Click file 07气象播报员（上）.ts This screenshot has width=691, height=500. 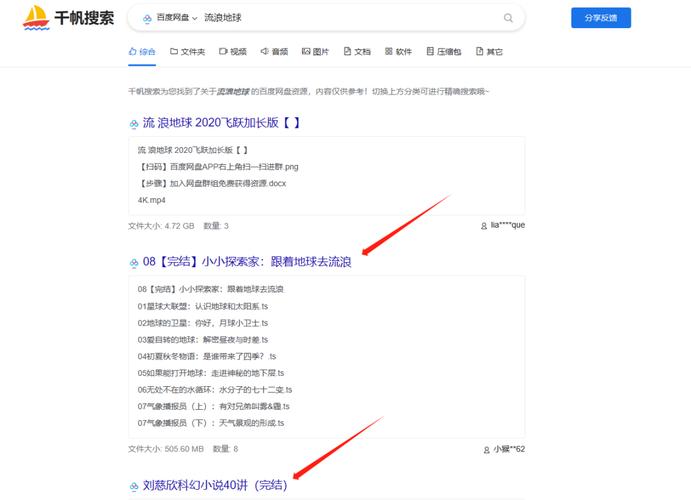(213, 406)
